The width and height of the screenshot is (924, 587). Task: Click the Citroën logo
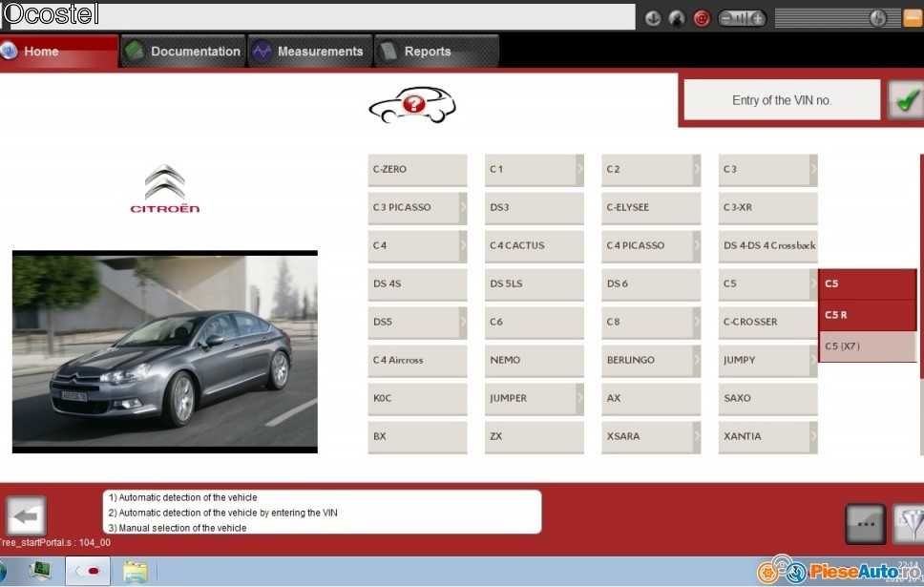tap(165, 189)
